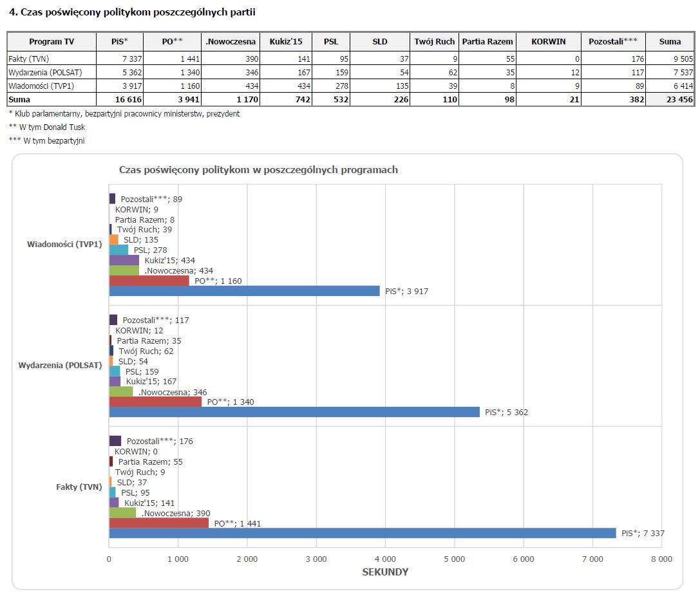Click the chart data label 'PO**; 1 340'

231,402
